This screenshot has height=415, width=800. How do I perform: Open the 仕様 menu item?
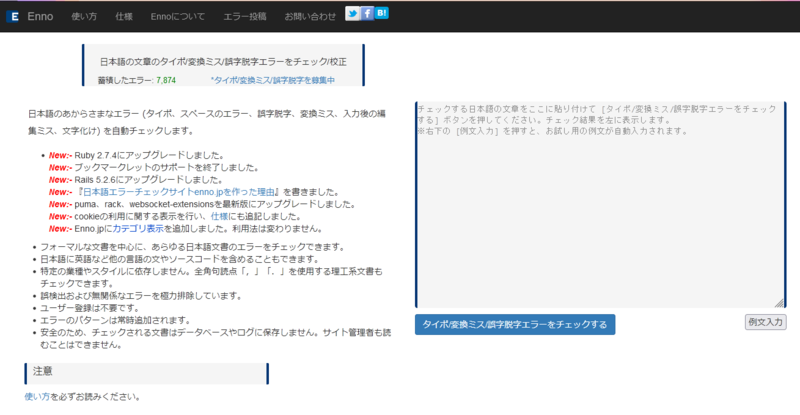click(123, 16)
